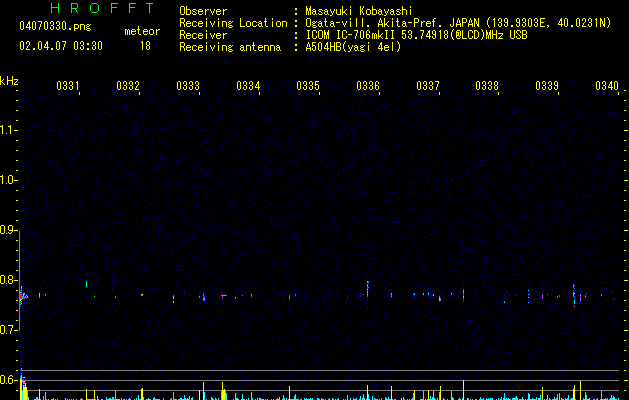Click the 0332 time marker
This screenshot has height=400, width=629.
click(x=128, y=86)
